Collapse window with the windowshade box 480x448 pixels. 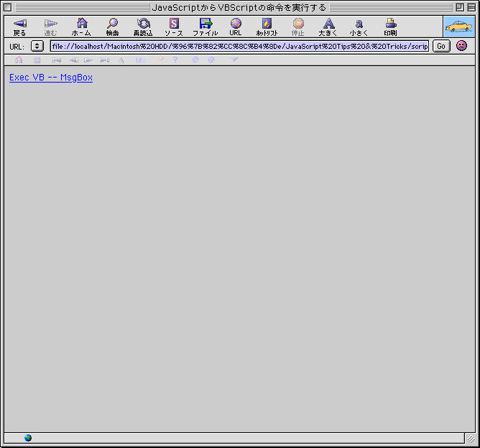[x=471, y=7]
